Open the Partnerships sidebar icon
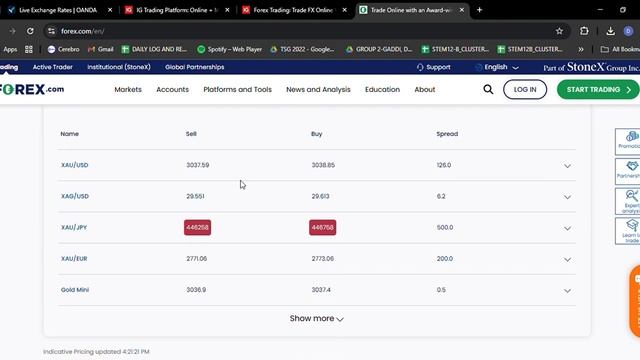This screenshot has height=360, width=640. point(628,171)
